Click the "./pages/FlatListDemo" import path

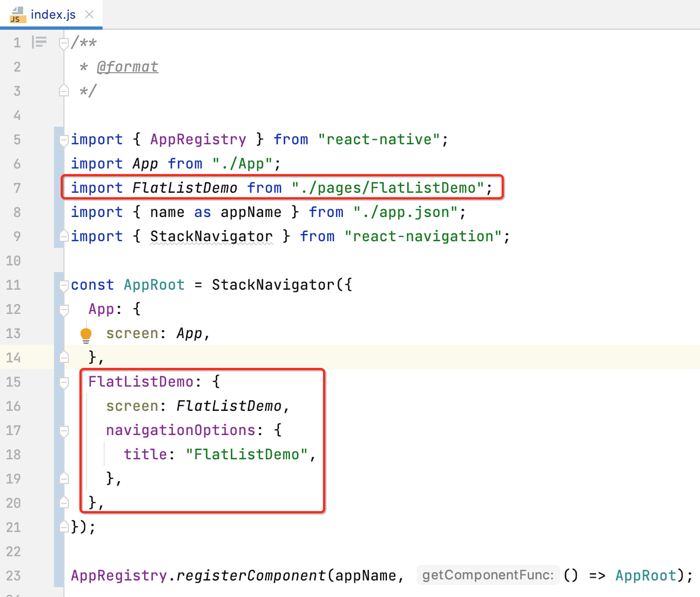pyautogui.click(x=387, y=188)
